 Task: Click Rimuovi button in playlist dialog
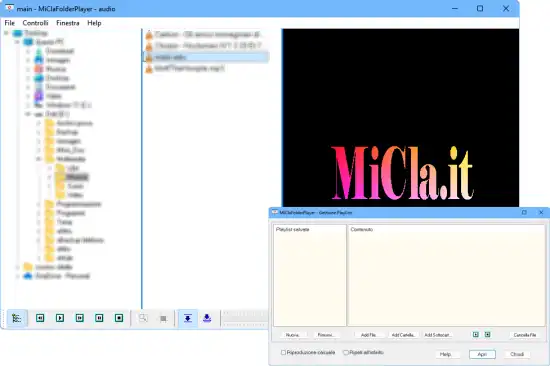(x=325, y=335)
